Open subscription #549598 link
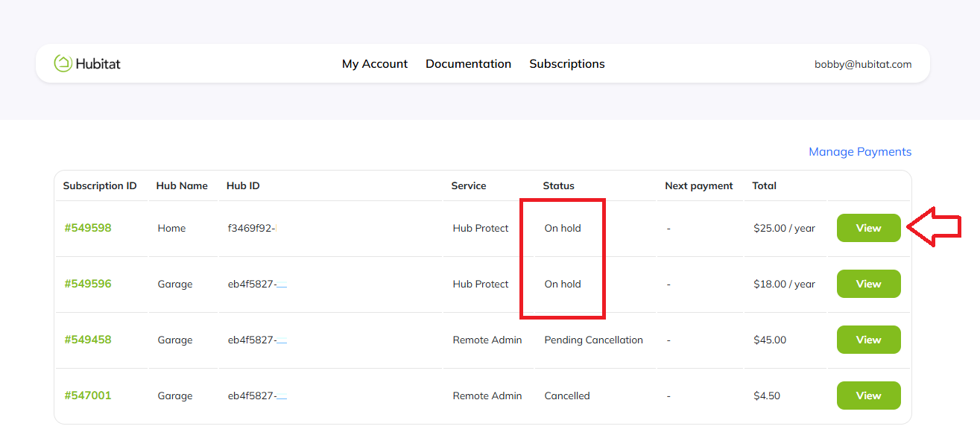980x432 pixels. 88,228
